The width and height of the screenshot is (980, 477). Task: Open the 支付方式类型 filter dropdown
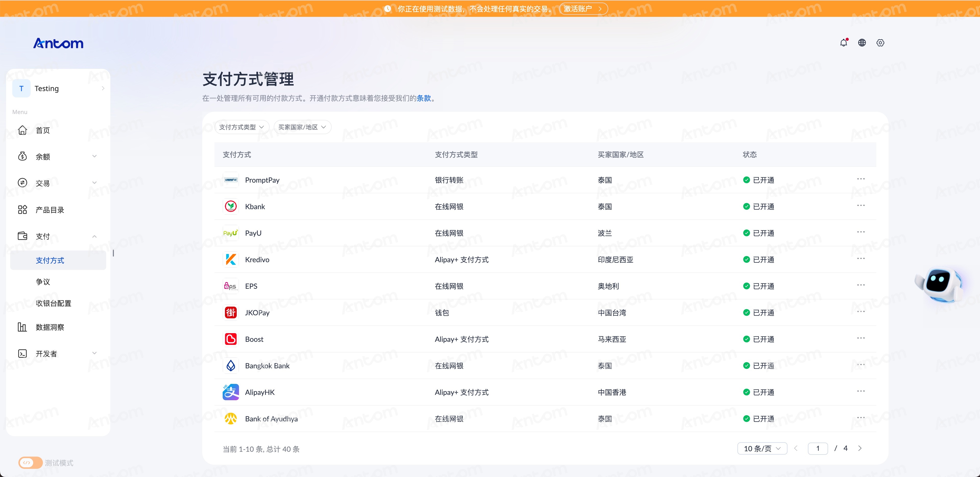click(242, 127)
